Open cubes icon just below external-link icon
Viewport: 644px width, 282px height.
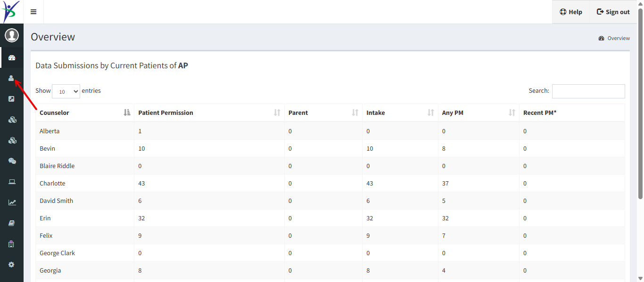coord(12,120)
